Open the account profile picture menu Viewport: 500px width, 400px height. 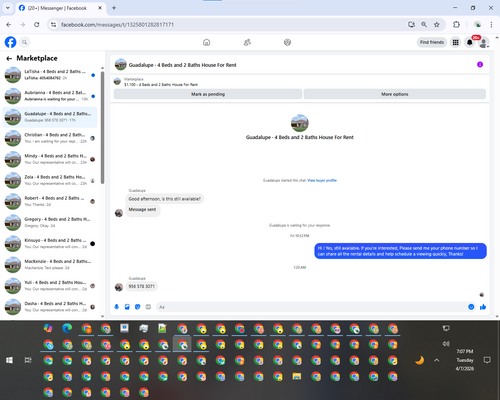[484, 42]
